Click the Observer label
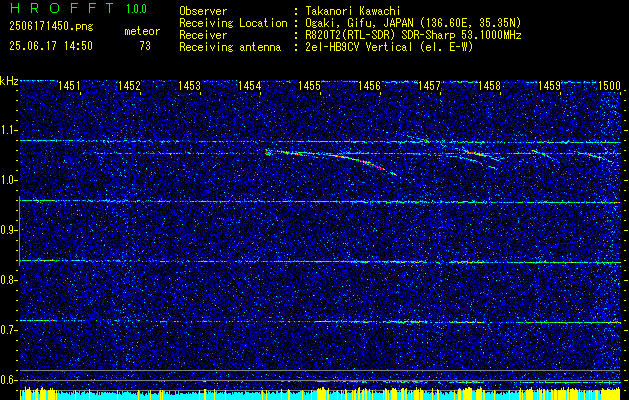 click(203, 11)
